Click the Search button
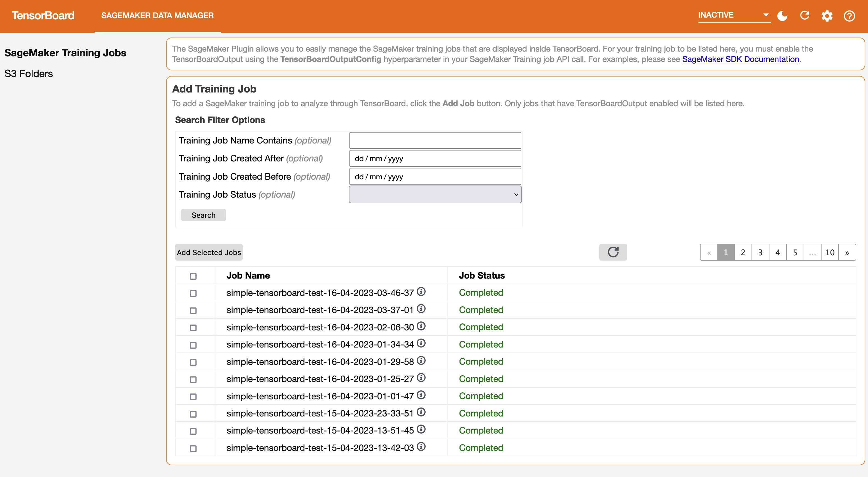The height and width of the screenshot is (477, 868). (204, 215)
